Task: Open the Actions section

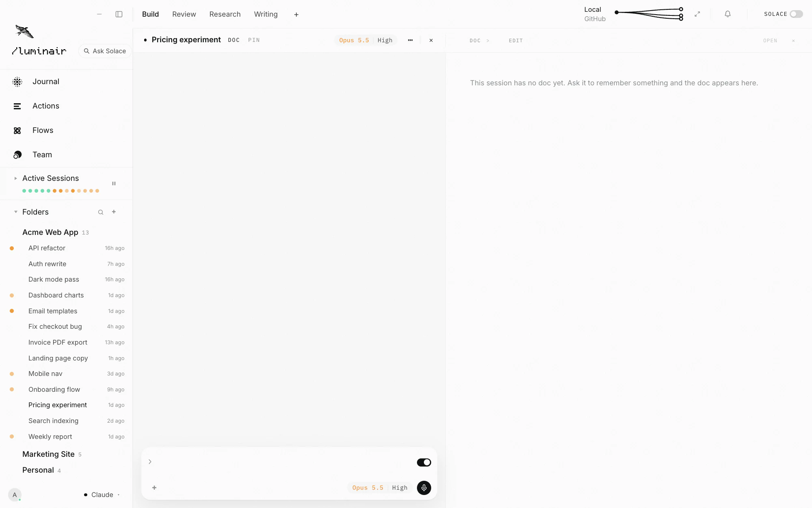Action: pyautogui.click(x=46, y=106)
